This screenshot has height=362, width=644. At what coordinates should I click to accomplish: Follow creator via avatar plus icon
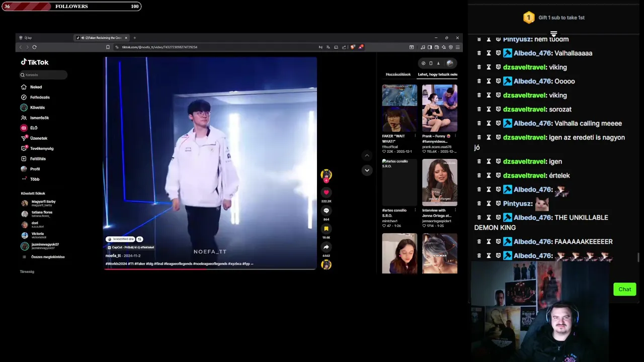click(326, 180)
